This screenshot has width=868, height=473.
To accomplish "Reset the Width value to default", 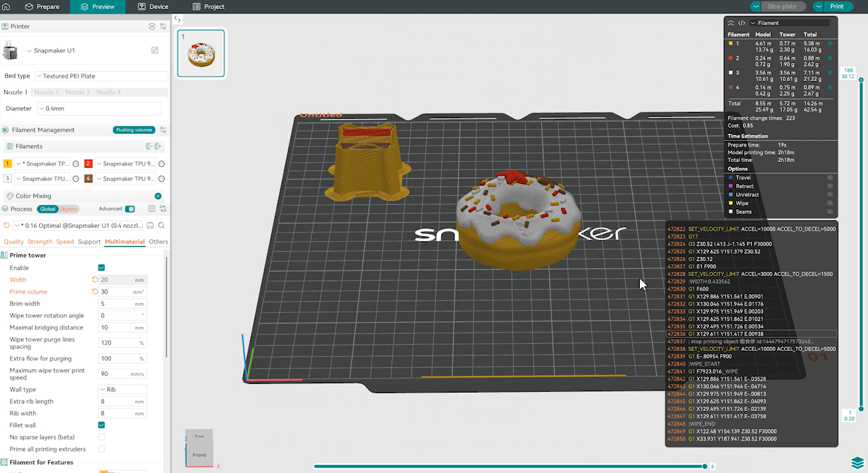I will 95,280.
